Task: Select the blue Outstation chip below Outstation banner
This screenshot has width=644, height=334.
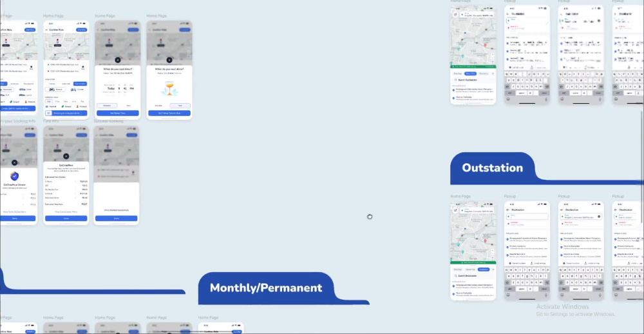Action: [x=484, y=270]
